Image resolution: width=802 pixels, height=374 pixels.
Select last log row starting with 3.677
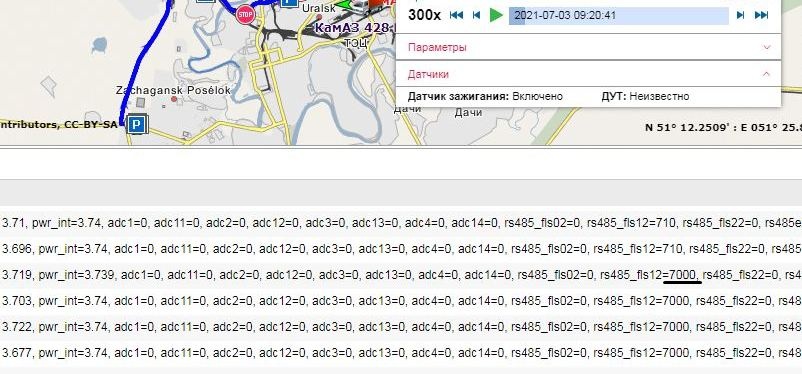pos(401,353)
